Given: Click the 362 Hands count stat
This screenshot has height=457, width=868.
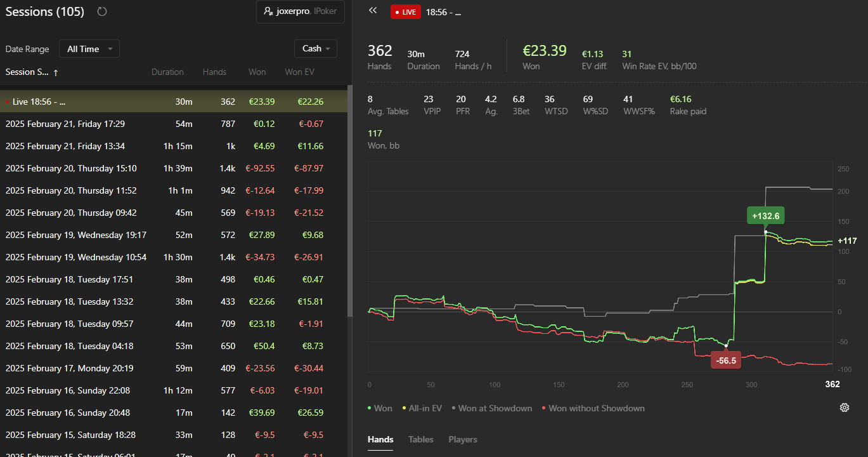Looking at the screenshot, I should coord(380,51).
